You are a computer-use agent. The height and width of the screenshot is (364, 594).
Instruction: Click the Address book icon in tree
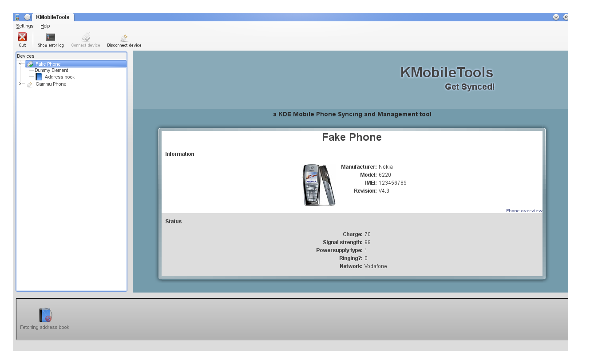pos(39,77)
